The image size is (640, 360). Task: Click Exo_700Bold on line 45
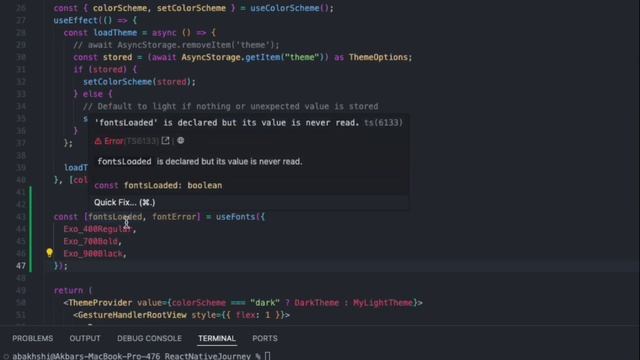pos(91,241)
